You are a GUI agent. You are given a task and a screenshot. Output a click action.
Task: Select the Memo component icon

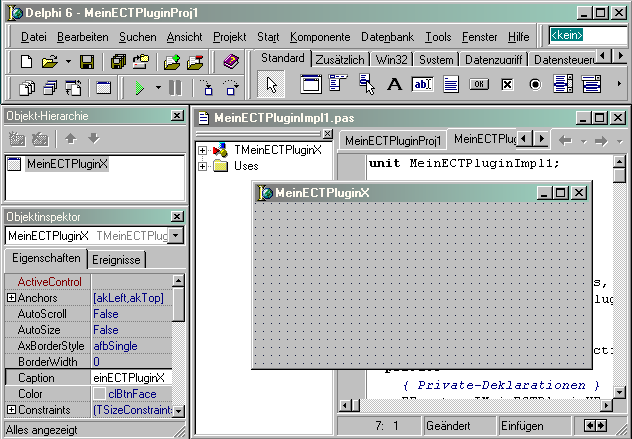point(451,84)
